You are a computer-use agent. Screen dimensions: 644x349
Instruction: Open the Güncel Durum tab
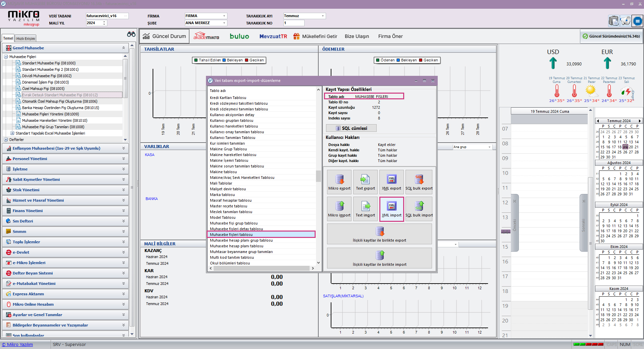(x=164, y=36)
